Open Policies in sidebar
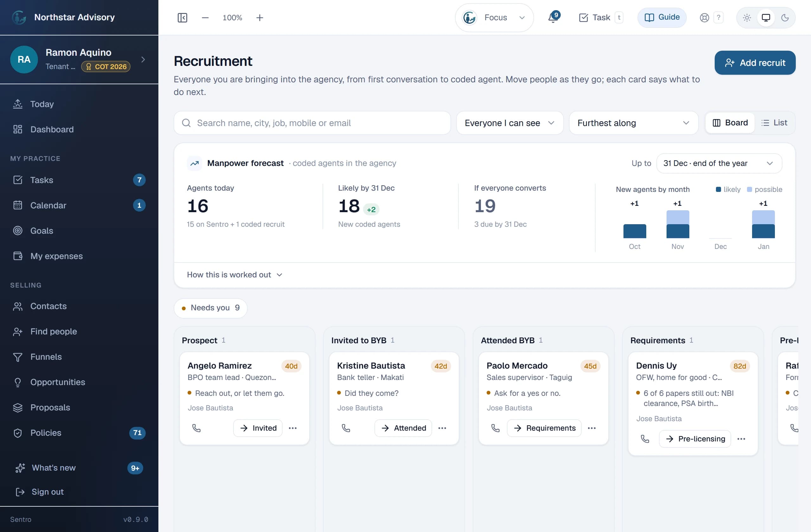This screenshot has width=811, height=532. point(79,433)
